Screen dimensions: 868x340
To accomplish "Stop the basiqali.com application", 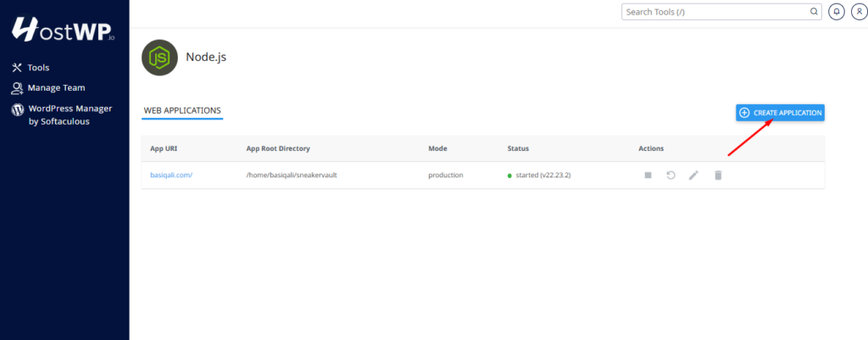I will pos(648,175).
